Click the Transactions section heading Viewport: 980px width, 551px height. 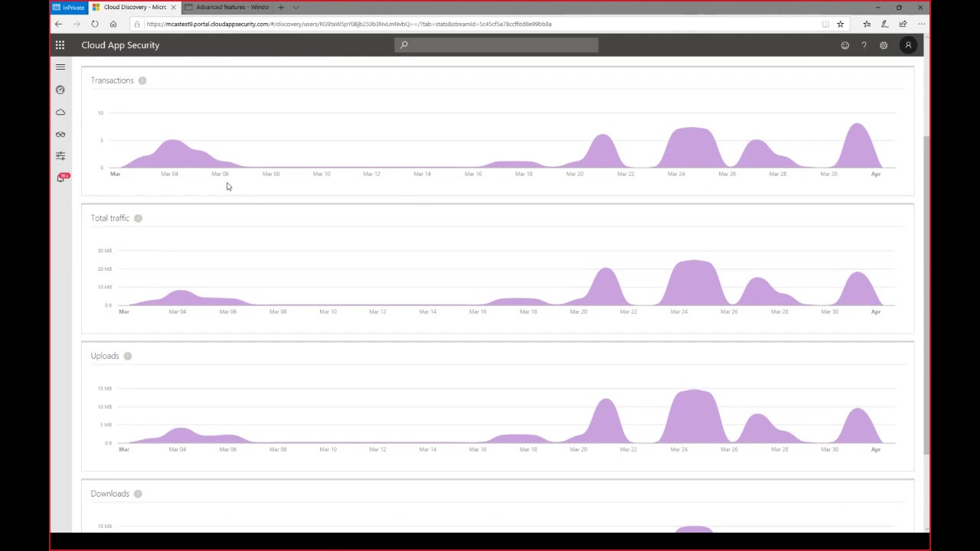pos(112,80)
